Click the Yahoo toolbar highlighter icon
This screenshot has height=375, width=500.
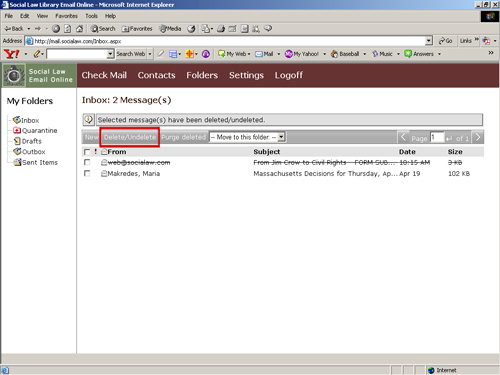pos(160,54)
